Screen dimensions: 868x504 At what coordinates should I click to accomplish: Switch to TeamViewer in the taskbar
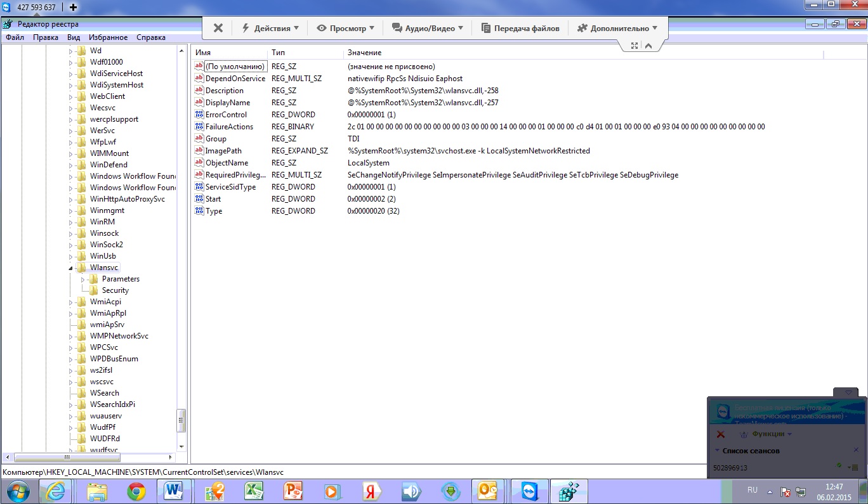point(529,491)
